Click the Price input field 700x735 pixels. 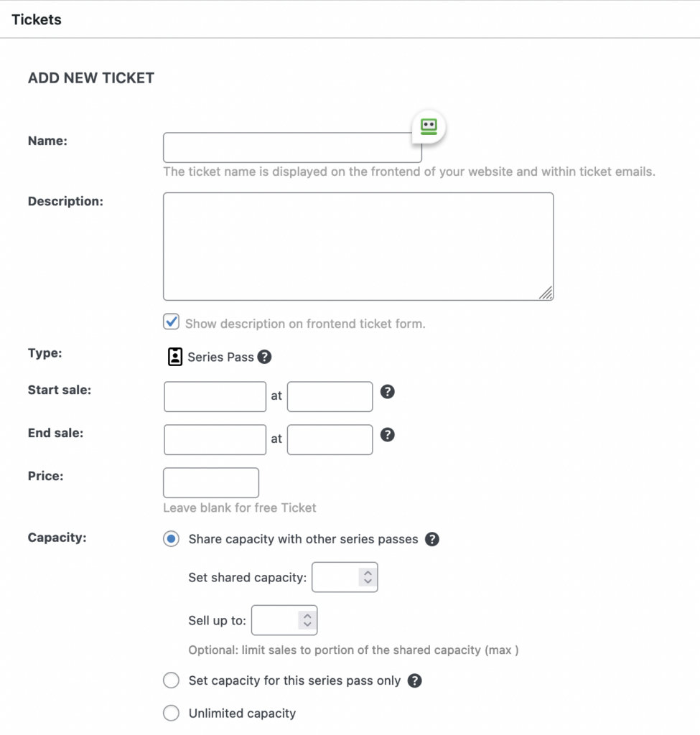click(211, 483)
